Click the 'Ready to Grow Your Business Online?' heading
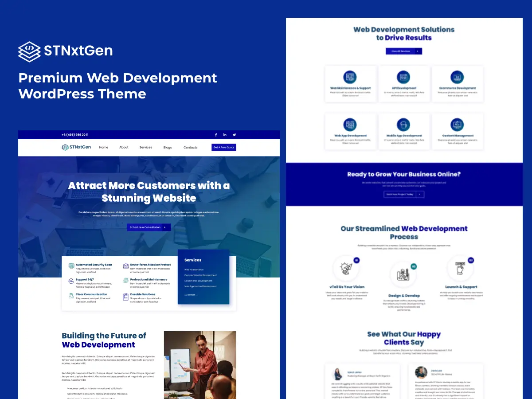The width and height of the screenshot is (532, 399). [404, 174]
